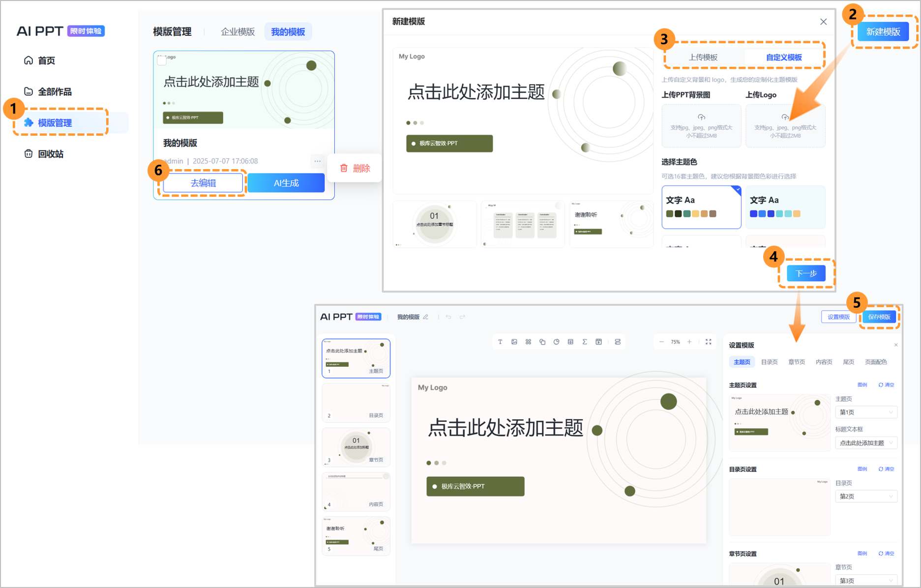The image size is (921, 588).
Task: Open the image insert tool
Action: [514, 342]
